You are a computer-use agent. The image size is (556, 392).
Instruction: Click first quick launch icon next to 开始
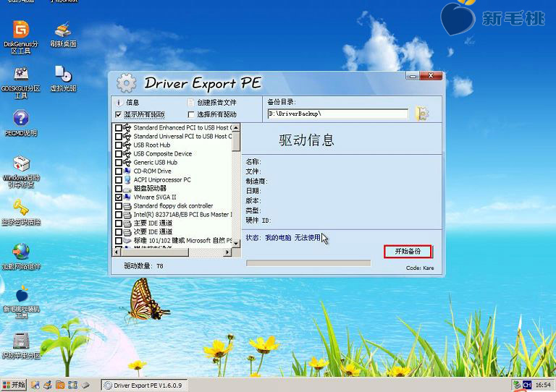35,385
